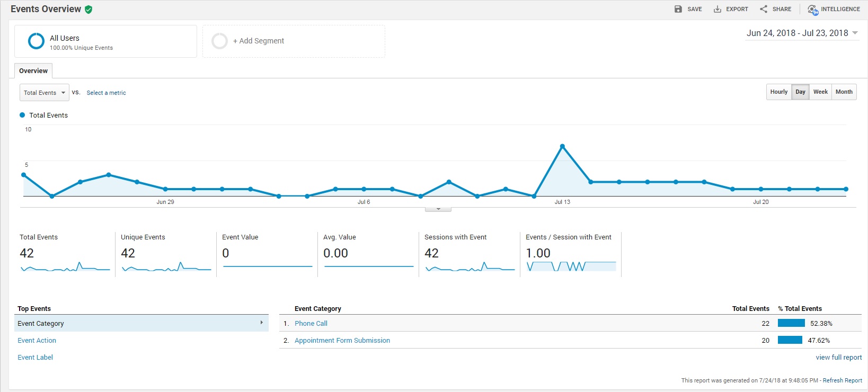Click the green verified shield icon
This screenshot has width=868, height=392.
coord(88,10)
